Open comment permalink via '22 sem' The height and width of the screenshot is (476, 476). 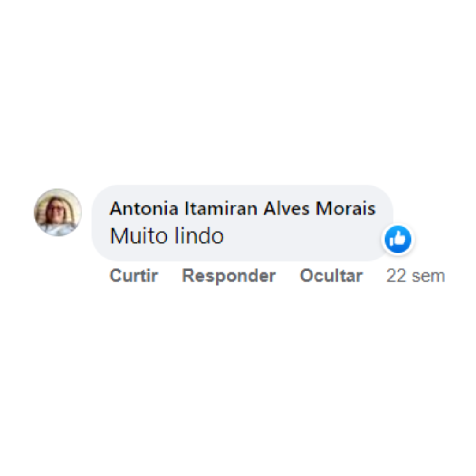pyautogui.click(x=415, y=275)
